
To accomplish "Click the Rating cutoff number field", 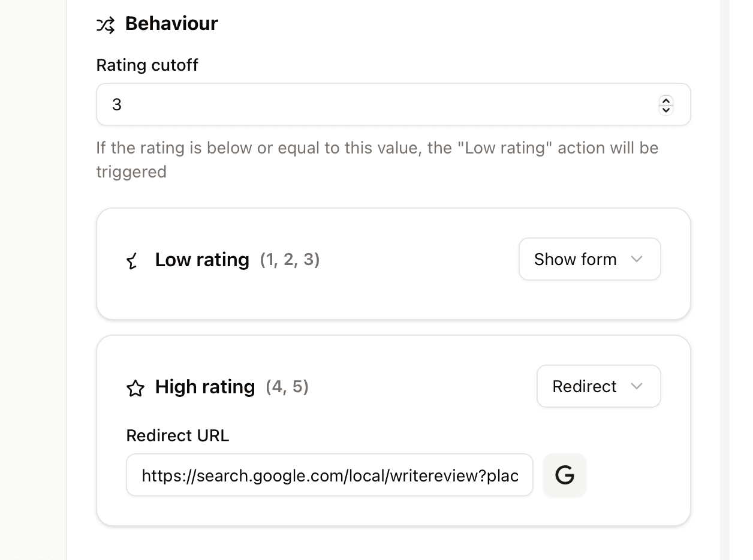I will (393, 104).
